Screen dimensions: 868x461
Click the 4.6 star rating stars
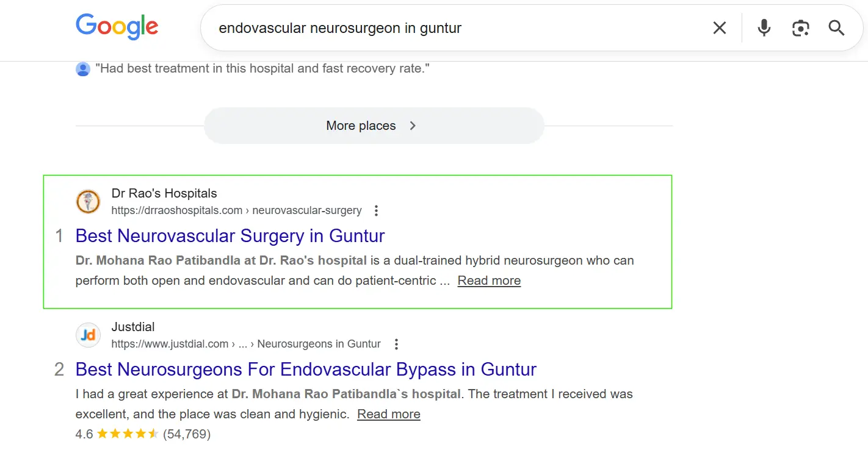pyautogui.click(x=128, y=434)
